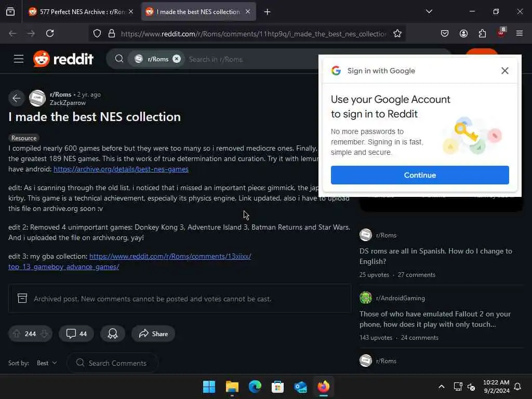Open File Explorer from taskbar
The image size is (532, 399).
coord(232,387)
